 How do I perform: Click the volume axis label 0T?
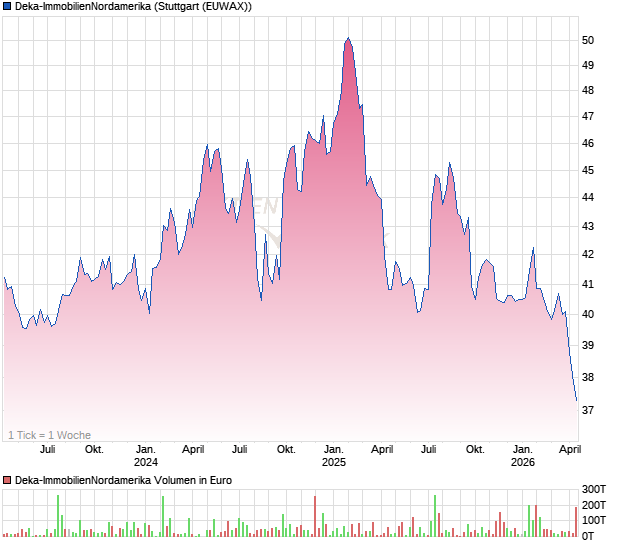588,536
